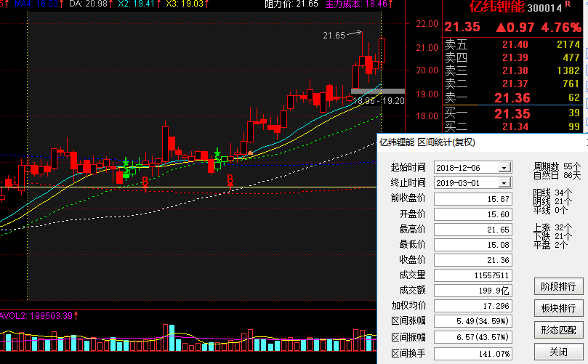
Task: Select the 收盘价 field showing 21.36
Action: pyautogui.click(x=473, y=260)
